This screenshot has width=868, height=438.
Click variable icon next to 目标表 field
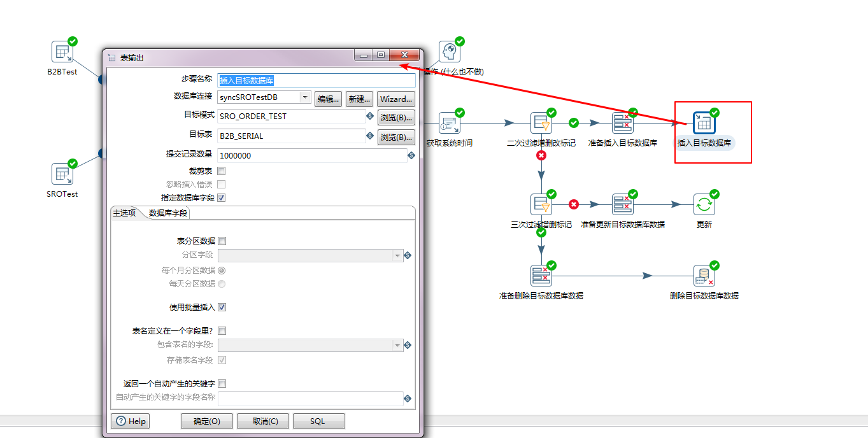pos(370,135)
